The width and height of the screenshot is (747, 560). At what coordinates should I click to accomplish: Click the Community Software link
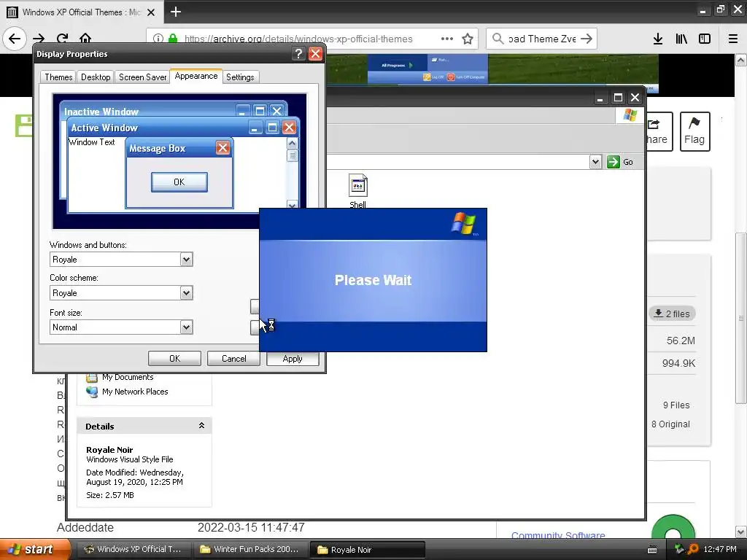coord(558,535)
